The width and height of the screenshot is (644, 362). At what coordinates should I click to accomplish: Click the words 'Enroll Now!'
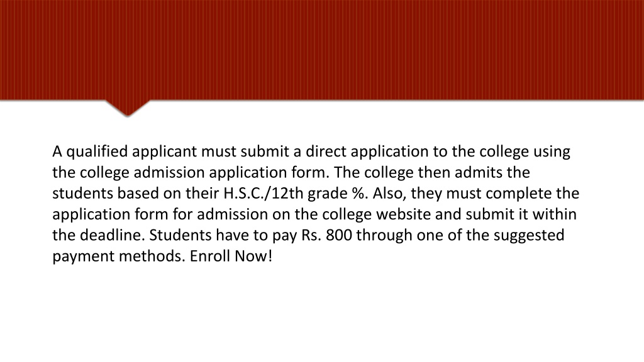[x=231, y=256]
